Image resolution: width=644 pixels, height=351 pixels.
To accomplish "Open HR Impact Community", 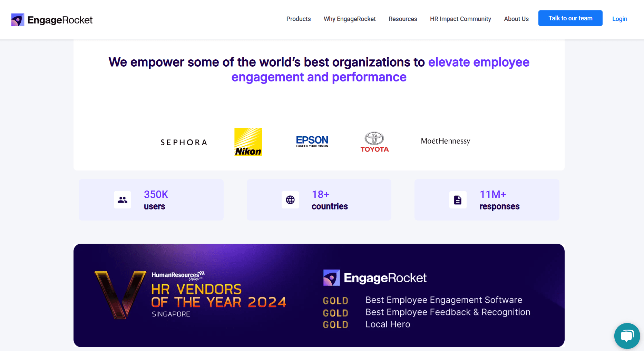I will click(x=460, y=19).
